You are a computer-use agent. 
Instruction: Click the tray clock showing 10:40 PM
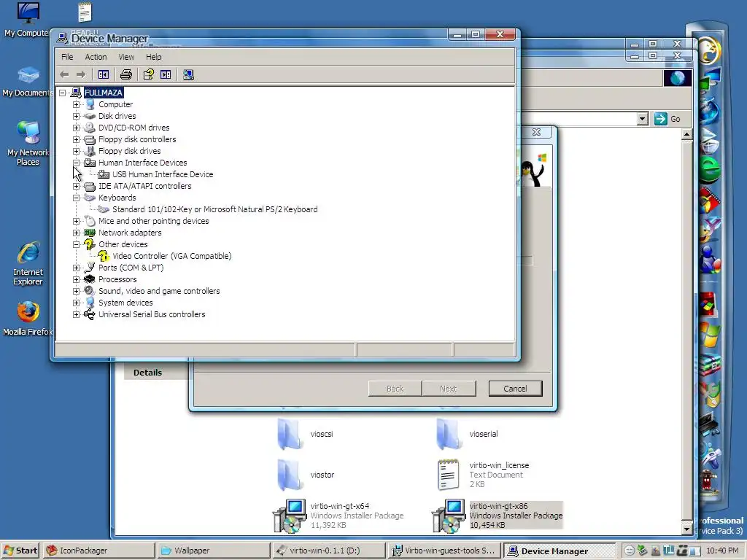pos(722,551)
